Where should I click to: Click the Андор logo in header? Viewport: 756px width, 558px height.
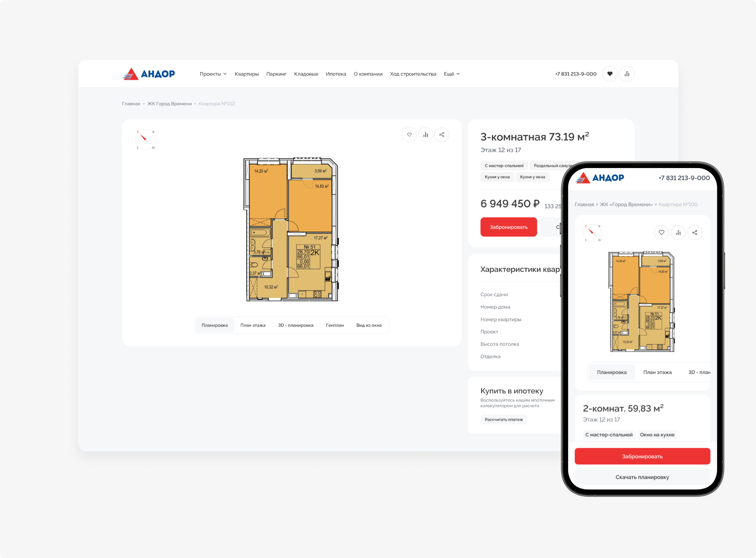click(149, 74)
